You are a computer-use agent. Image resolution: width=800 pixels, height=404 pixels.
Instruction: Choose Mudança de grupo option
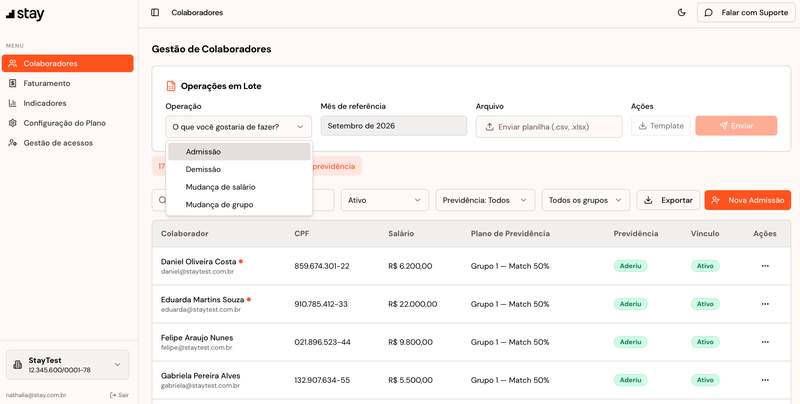pyautogui.click(x=239, y=205)
